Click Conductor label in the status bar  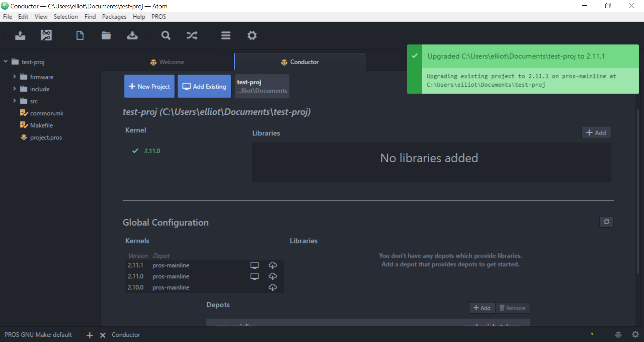coord(126,335)
